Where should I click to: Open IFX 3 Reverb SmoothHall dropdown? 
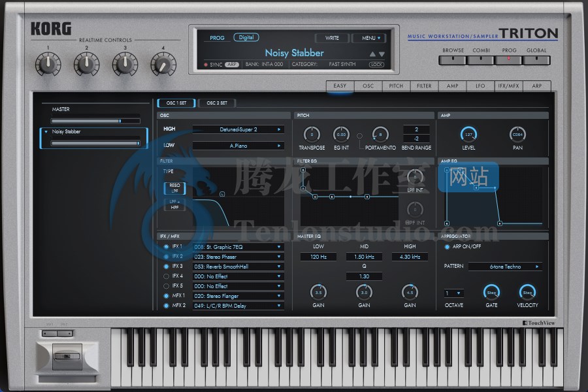tap(238, 267)
